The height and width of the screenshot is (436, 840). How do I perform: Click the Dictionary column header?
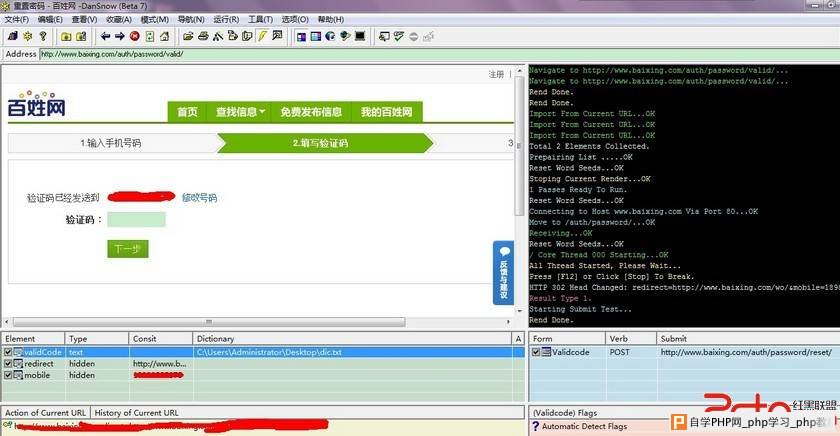[352, 339]
